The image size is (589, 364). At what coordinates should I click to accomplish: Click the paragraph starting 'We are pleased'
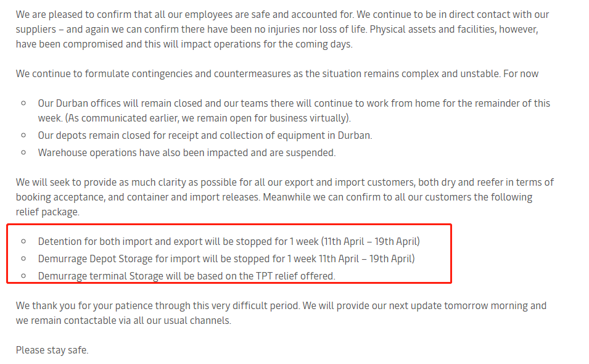[282, 29]
